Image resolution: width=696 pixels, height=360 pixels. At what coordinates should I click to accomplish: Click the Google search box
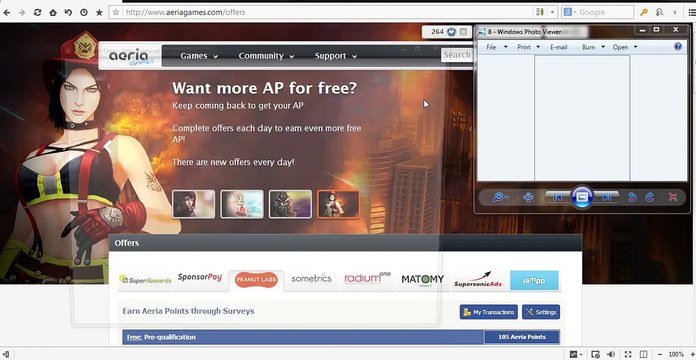pos(605,12)
